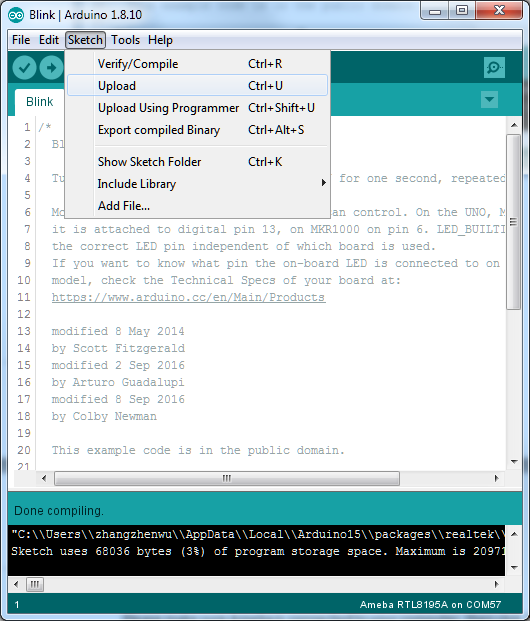Click editor horizontal scrollbar left arrow
The height and width of the screenshot is (621, 530).
pyautogui.click(x=44, y=478)
